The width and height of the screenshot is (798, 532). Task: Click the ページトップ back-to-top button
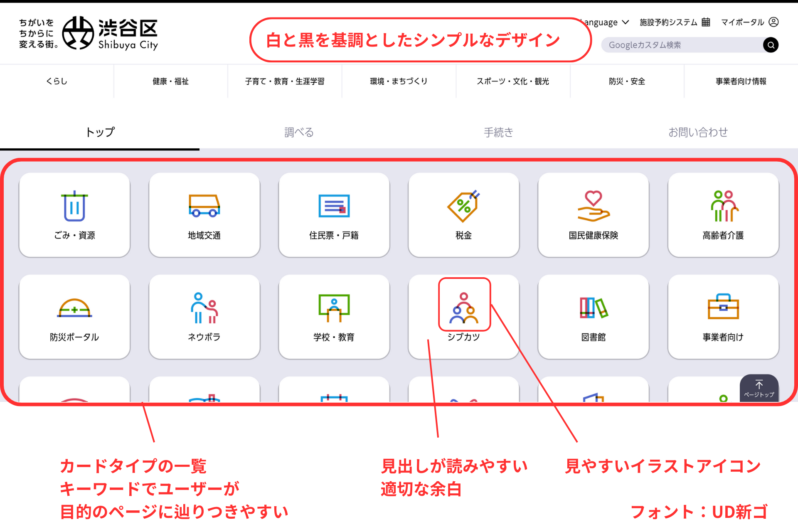(759, 388)
